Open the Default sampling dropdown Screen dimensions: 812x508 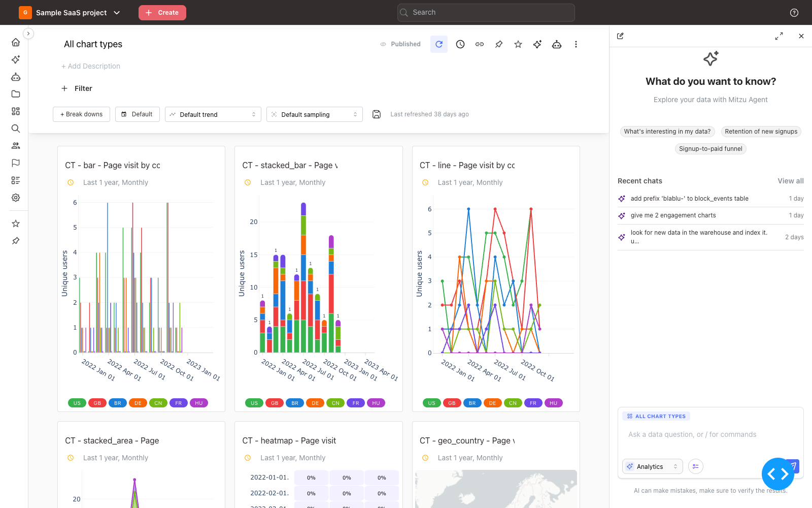point(315,114)
